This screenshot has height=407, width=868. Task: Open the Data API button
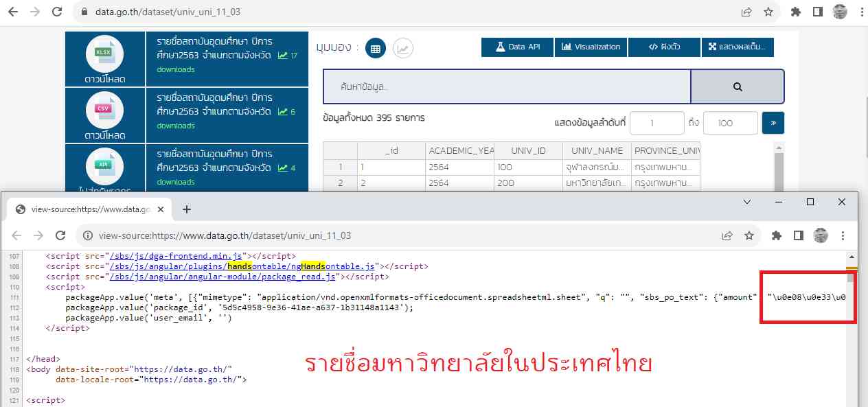(x=517, y=47)
